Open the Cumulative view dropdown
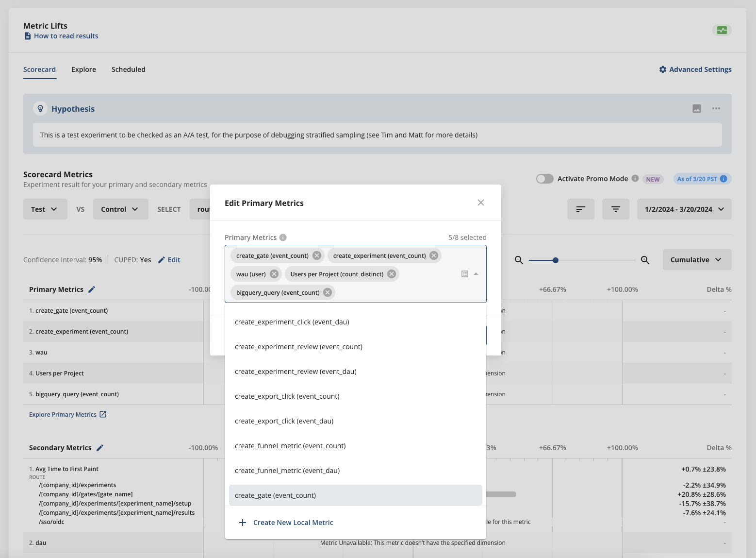The height and width of the screenshot is (558, 756). click(697, 259)
